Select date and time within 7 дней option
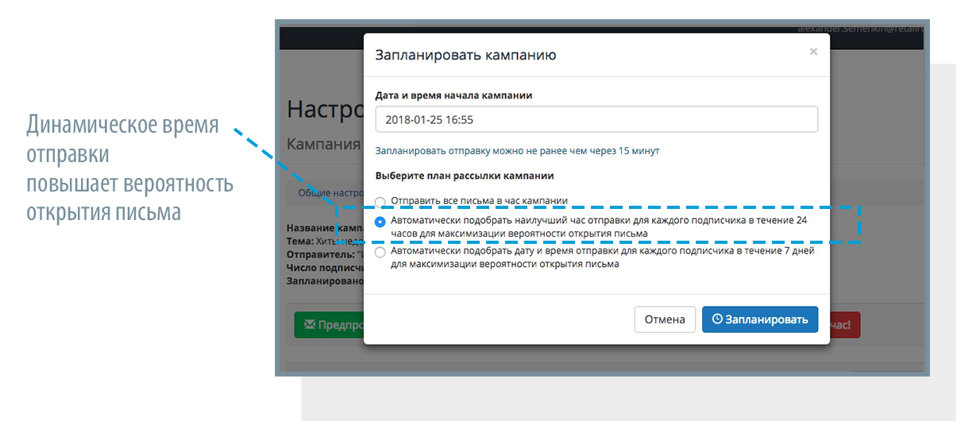The image size is (980, 425). [x=380, y=253]
